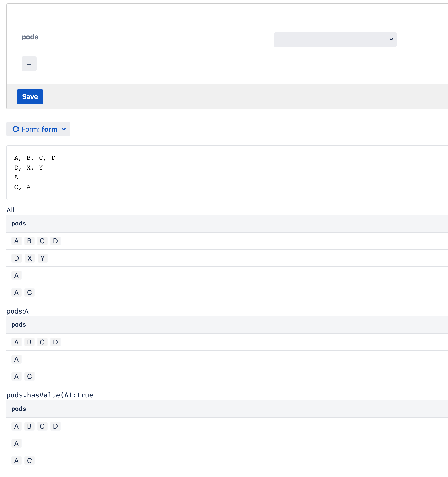Click the pods header in the pods:A section
This screenshot has width=448, height=477.
click(x=18, y=324)
